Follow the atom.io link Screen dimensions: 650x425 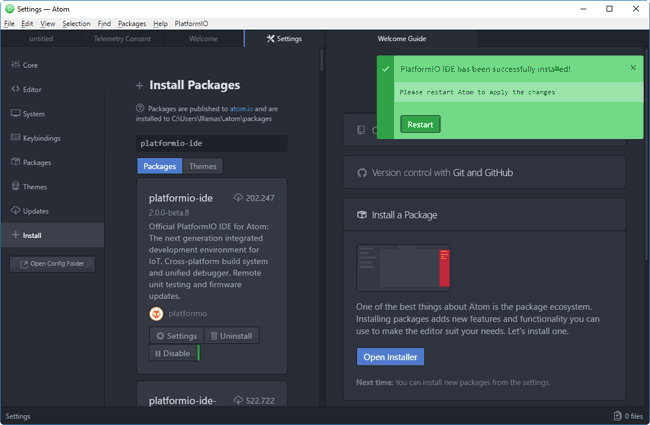coord(241,109)
